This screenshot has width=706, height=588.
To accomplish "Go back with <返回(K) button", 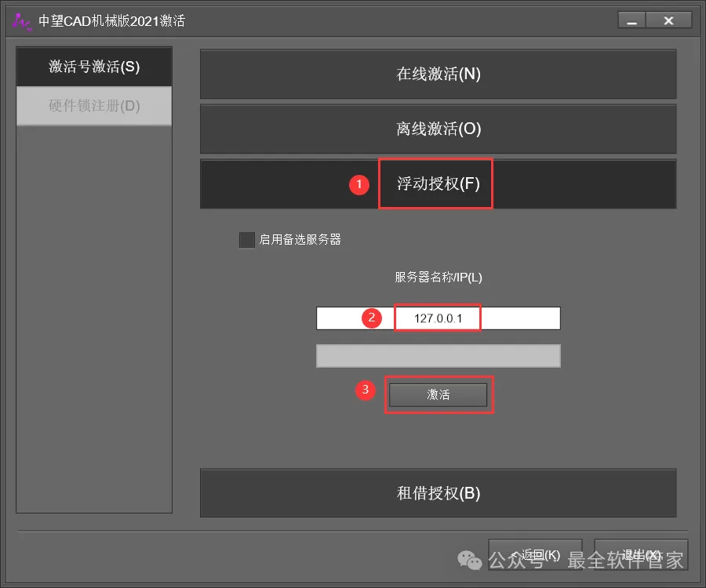I will [x=535, y=555].
